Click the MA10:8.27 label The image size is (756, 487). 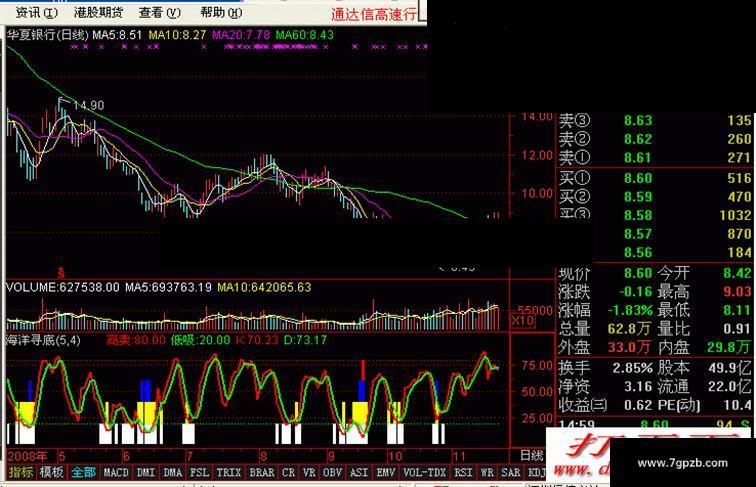pyautogui.click(x=177, y=35)
